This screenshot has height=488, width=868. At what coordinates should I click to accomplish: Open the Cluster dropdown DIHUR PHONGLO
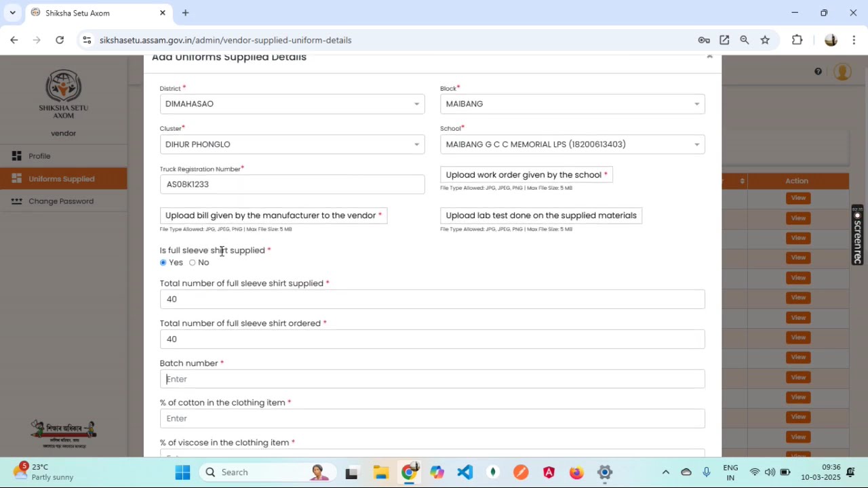(292, 144)
